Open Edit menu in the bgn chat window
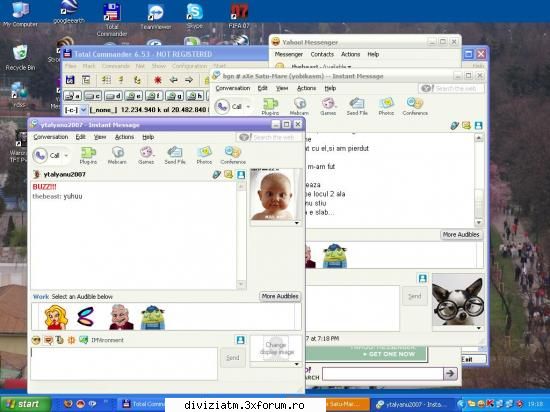Viewport: 550px width, 412px height. pos(262,88)
